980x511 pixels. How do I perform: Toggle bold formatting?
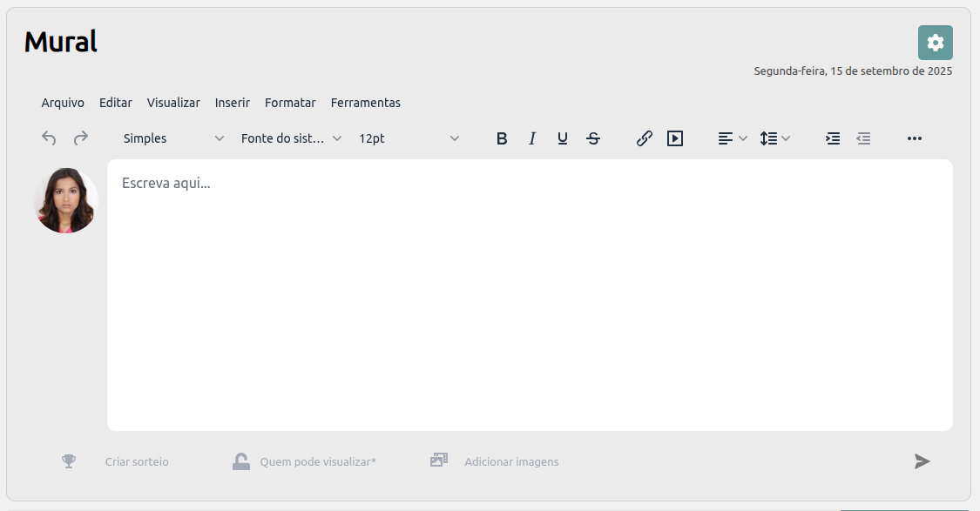click(502, 138)
